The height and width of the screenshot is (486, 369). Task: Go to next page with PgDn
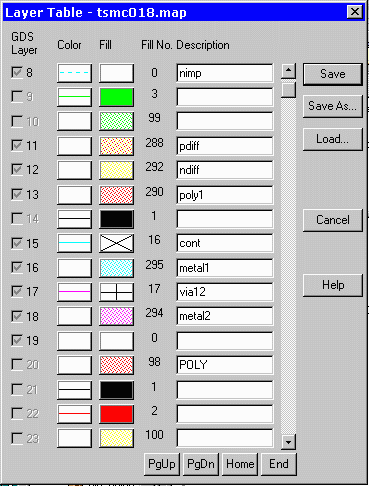tap(201, 464)
